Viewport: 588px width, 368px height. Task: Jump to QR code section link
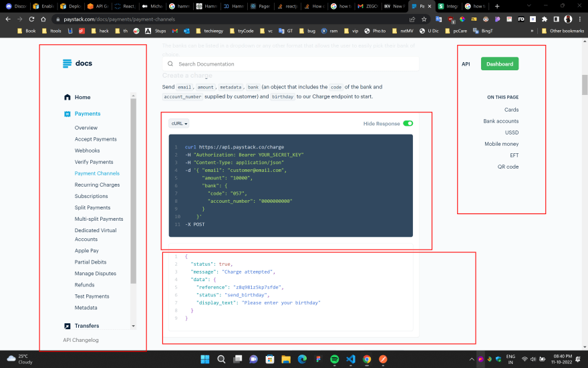point(508,167)
